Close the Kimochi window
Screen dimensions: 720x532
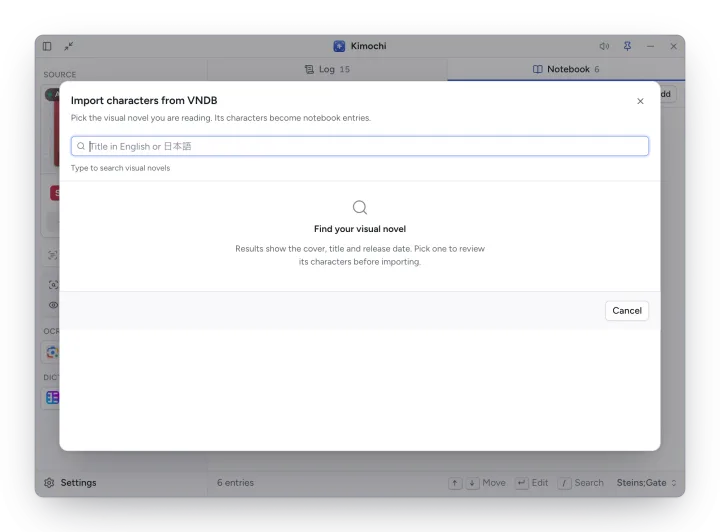pos(673,46)
